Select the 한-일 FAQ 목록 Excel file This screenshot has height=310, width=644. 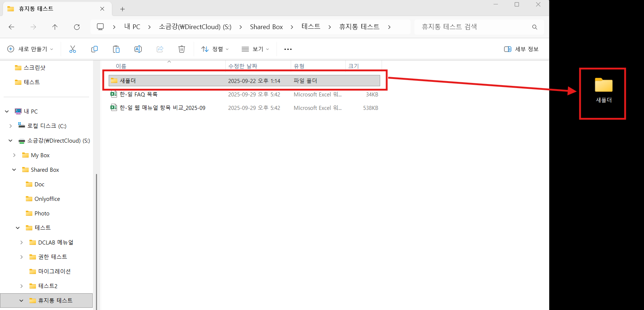[138, 95]
